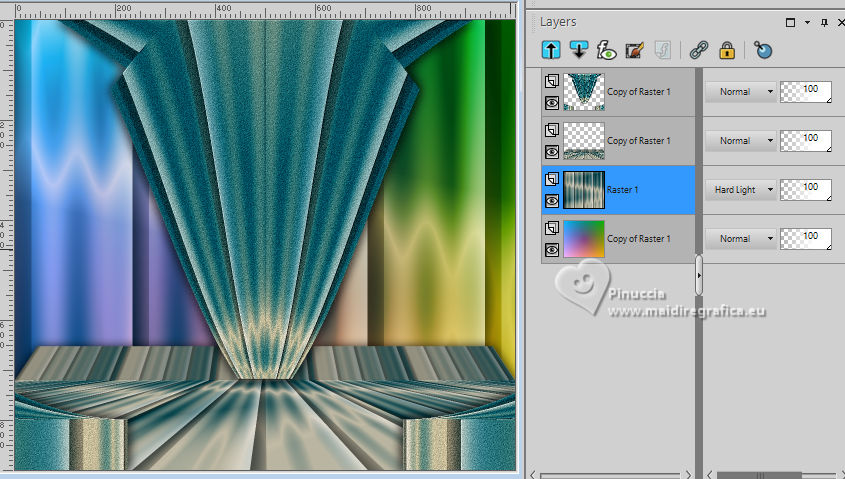Select the Raster 1 layer name
Viewport: 845px width, 479px height.
pos(622,190)
